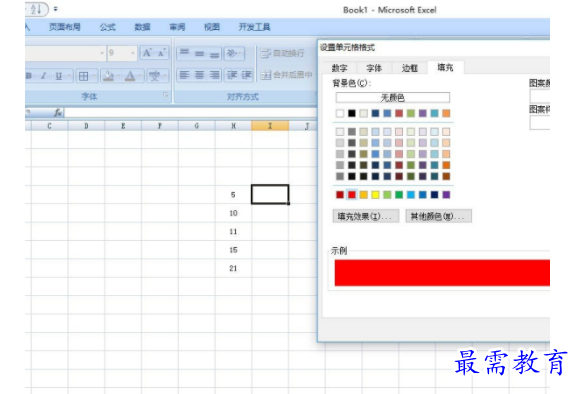Viewport: 576px width, 394px height.
Task: Click the Decrease Indent icon
Action: 232,75
